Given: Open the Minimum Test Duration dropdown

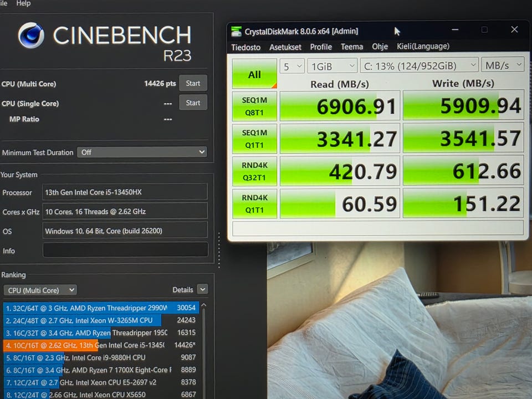Looking at the screenshot, I should pos(142,152).
